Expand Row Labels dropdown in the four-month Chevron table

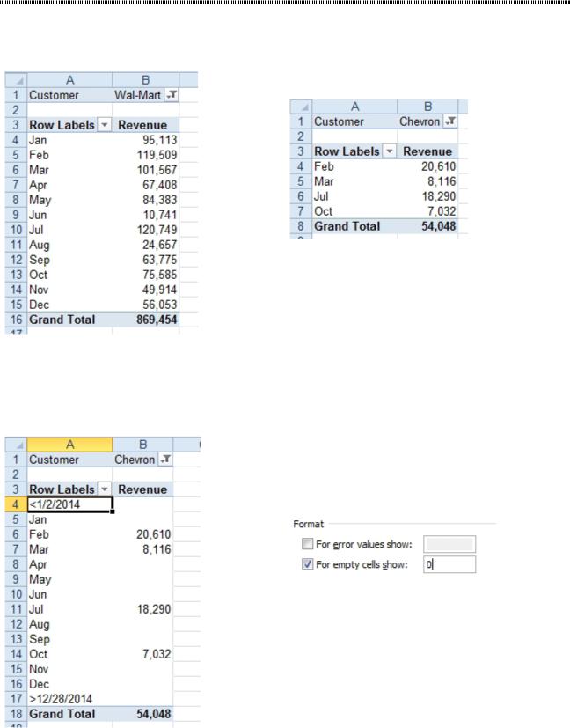click(390, 151)
